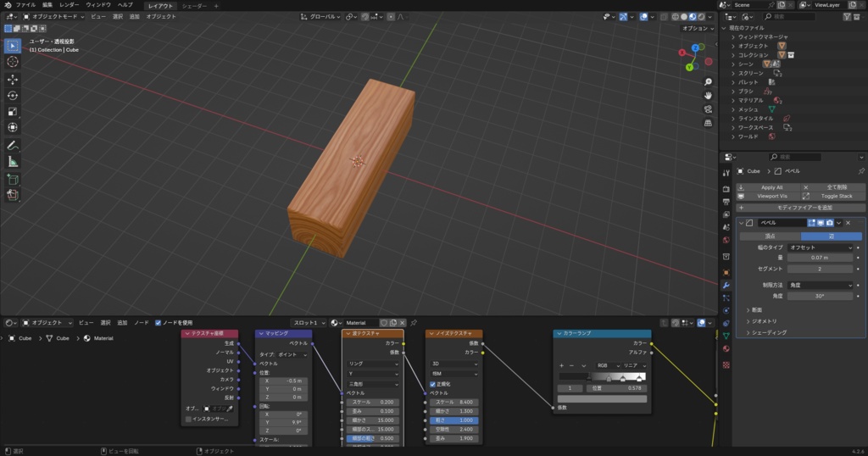Open the 幅のタイプ オフセット dropdown
Screen dimensions: 868x456
pyautogui.click(x=820, y=247)
